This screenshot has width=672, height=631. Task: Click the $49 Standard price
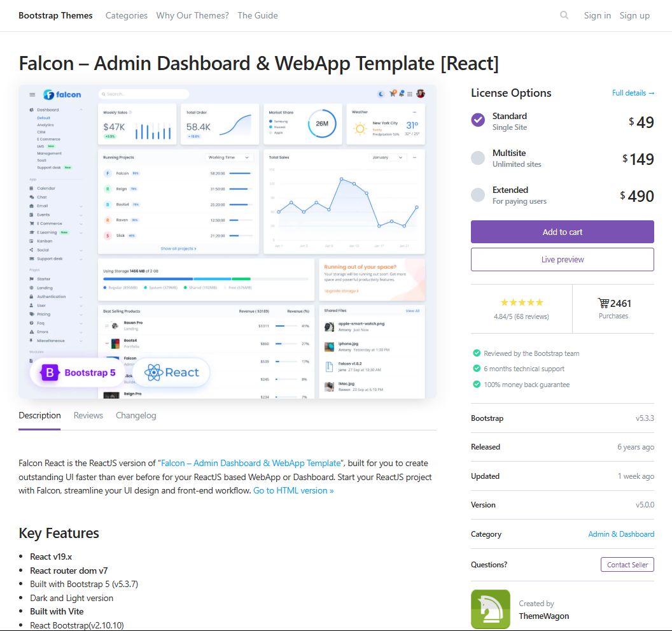[x=641, y=122]
